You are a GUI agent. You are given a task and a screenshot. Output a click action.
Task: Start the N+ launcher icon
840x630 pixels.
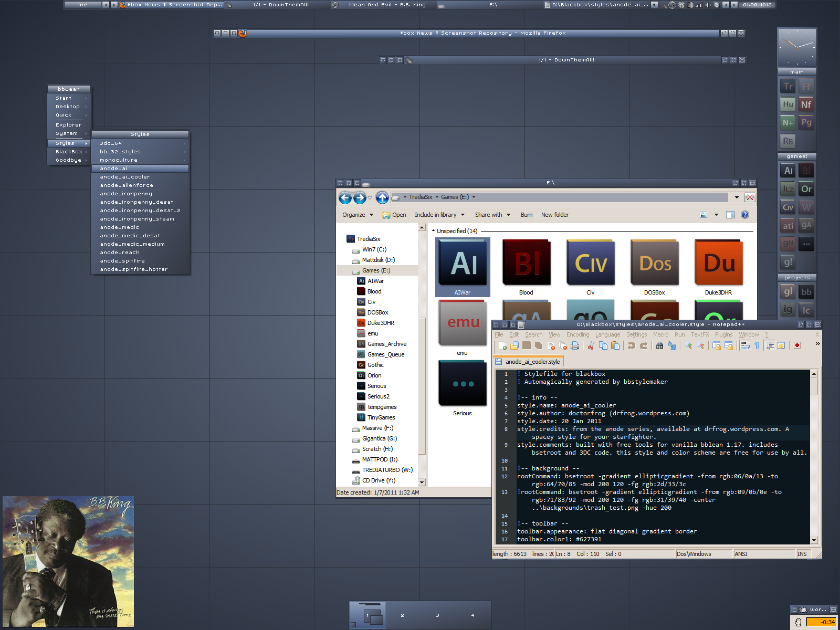(x=788, y=123)
